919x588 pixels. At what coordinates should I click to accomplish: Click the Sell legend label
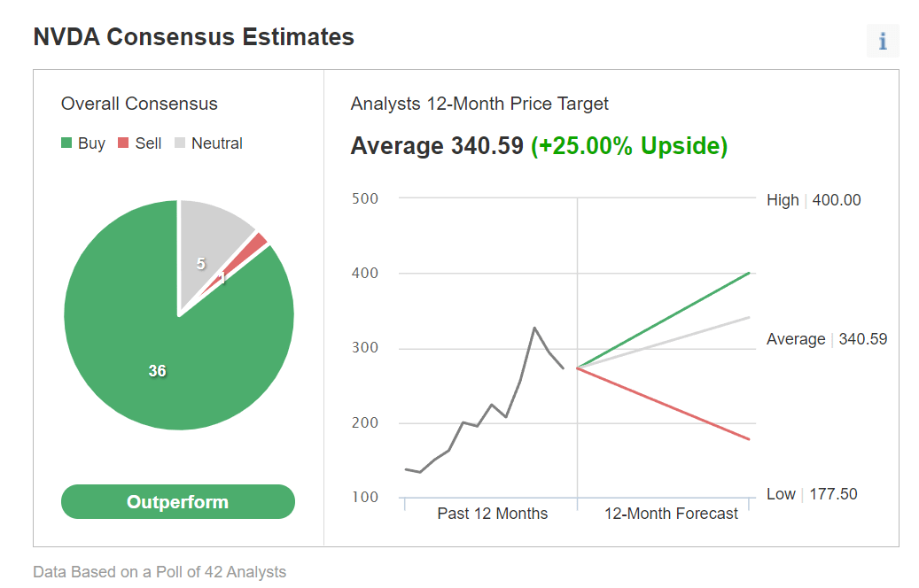[x=148, y=143]
